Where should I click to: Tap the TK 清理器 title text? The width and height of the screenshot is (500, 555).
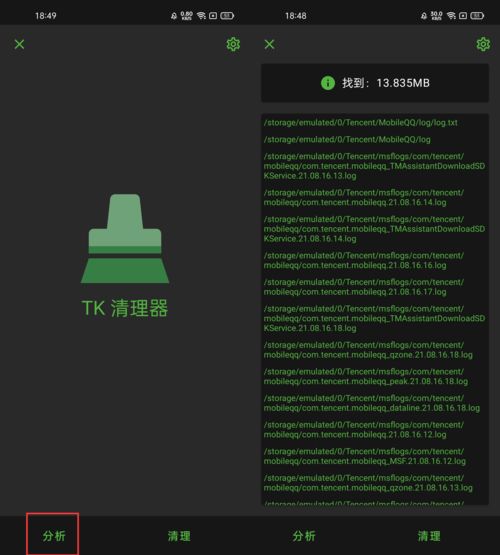click(x=125, y=308)
